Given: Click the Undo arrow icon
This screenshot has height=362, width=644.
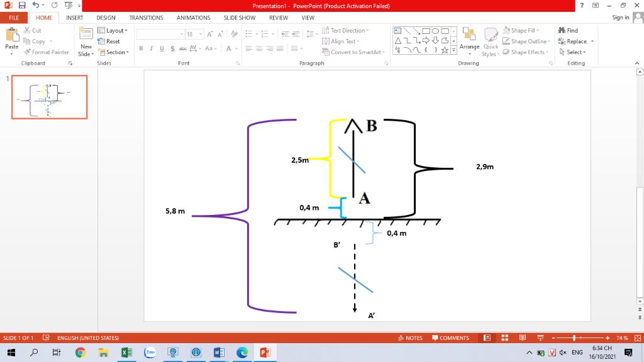Looking at the screenshot, I should (x=36, y=5).
